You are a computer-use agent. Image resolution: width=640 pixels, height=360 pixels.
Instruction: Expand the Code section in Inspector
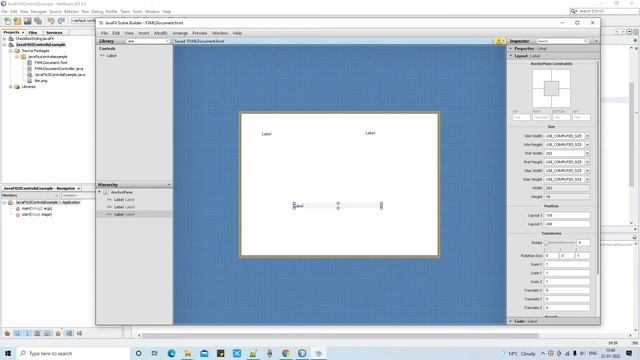tap(511, 321)
